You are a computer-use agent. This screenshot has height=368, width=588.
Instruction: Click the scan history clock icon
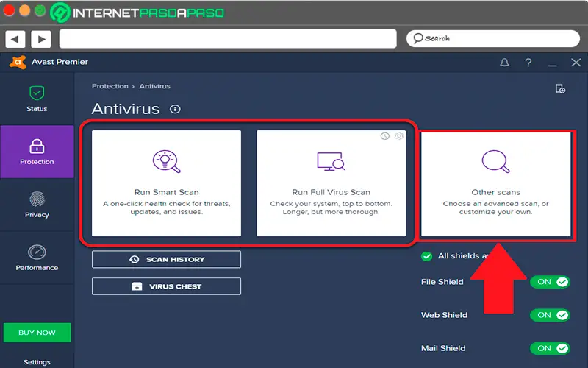click(x=135, y=260)
